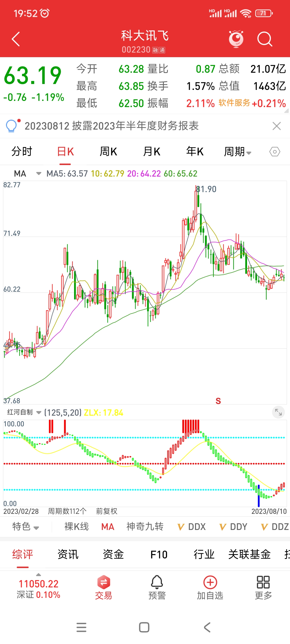The width and height of the screenshot is (290, 644).
Task: Expand the quote details corner triangle
Action: point(287,111)
